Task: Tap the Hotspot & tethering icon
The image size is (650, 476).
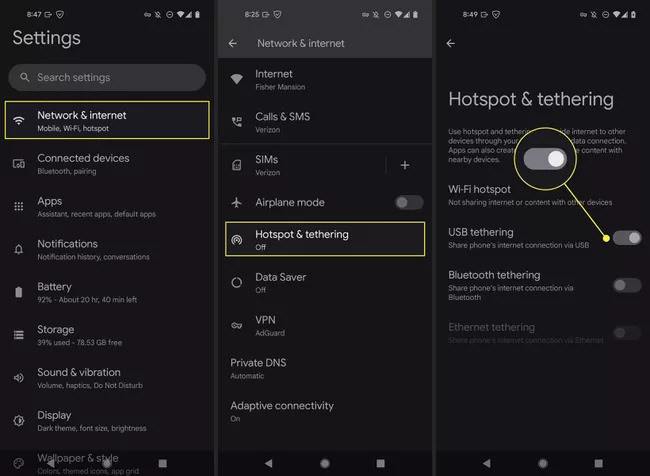Action: click(x=237, y=240)
